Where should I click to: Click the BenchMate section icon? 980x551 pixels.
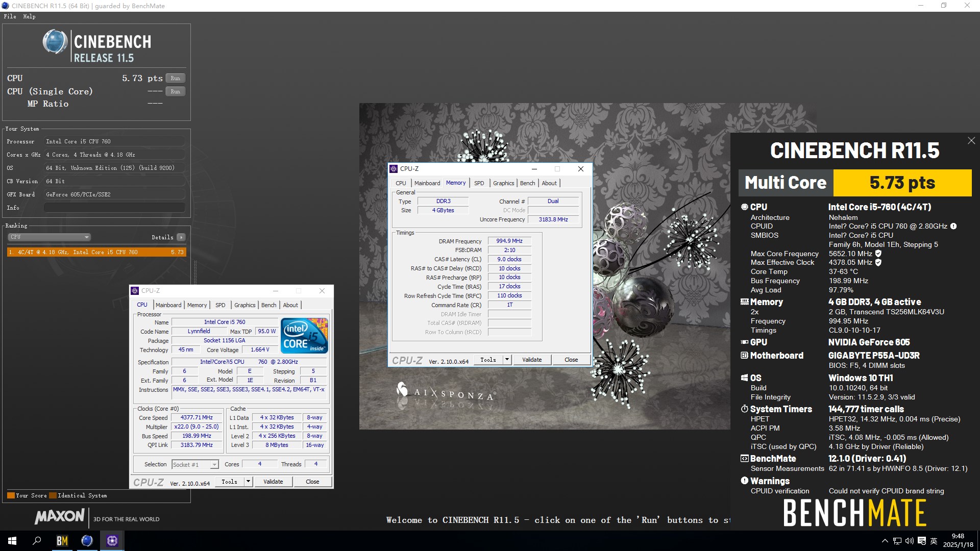(745, 458)
